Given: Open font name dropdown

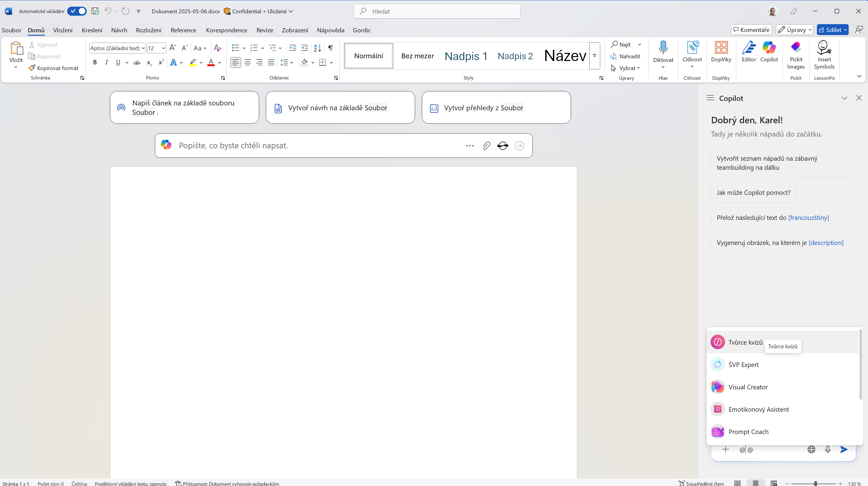Looking at the screenshot, I should (143, 48).
